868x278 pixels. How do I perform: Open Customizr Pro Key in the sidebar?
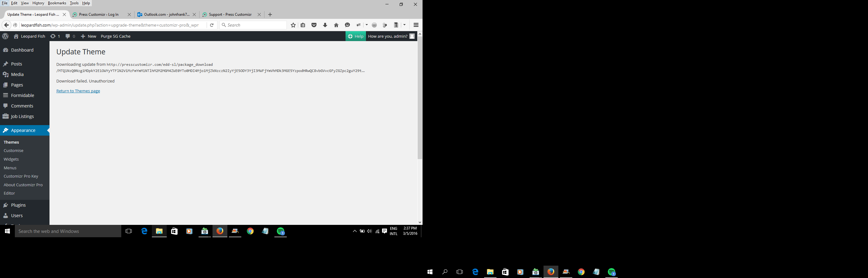point(21,176)
